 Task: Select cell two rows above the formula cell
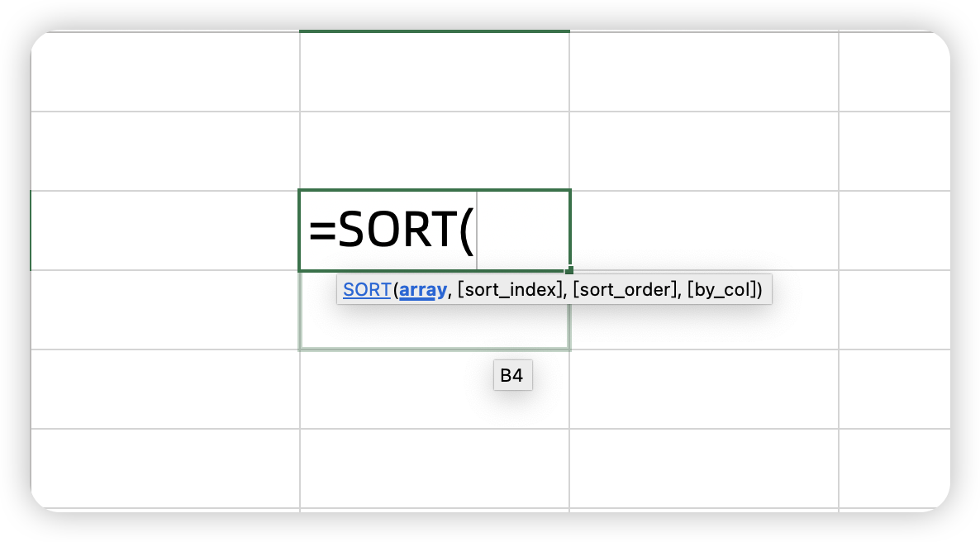tap(434, 72)
